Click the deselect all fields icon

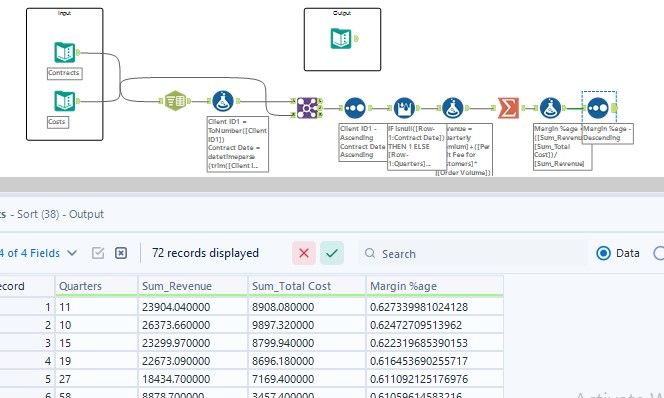pos(121,253)
